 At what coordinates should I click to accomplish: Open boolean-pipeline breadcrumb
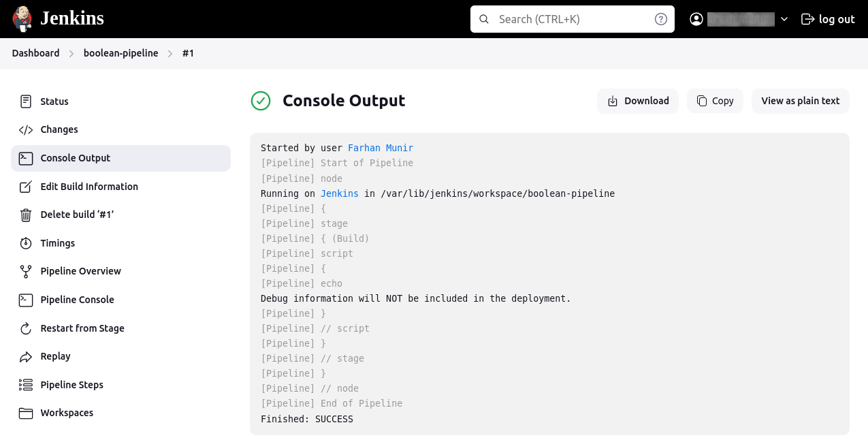[120, 53]
